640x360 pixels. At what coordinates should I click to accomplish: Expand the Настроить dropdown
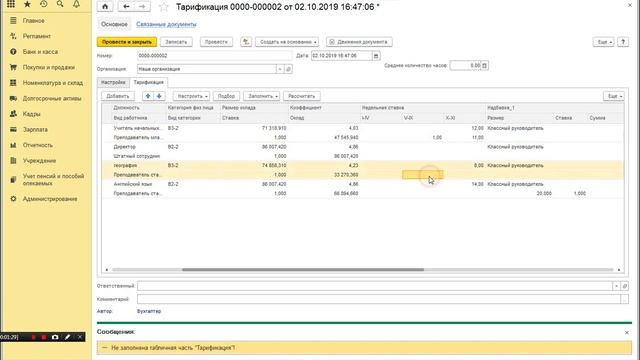click(191, 96)
